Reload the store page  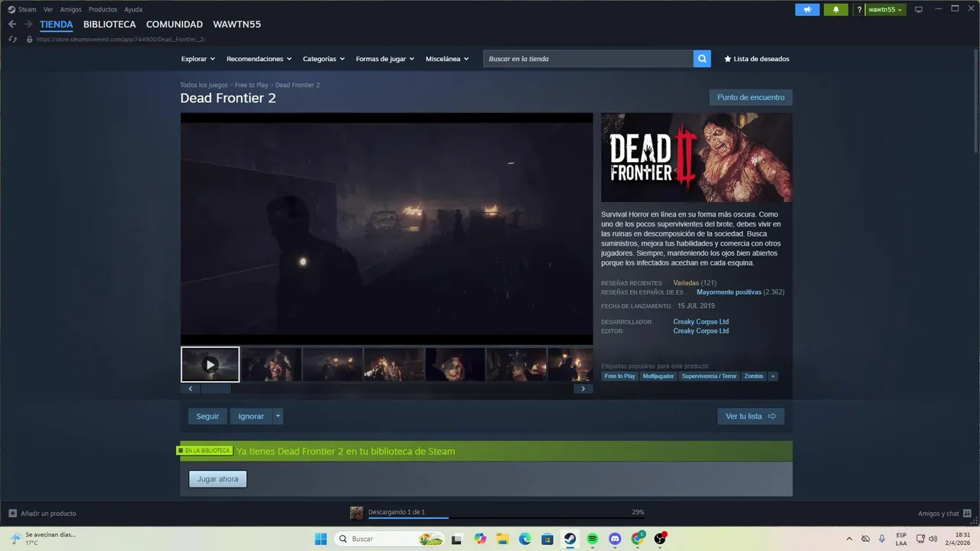tap(12, 39)
